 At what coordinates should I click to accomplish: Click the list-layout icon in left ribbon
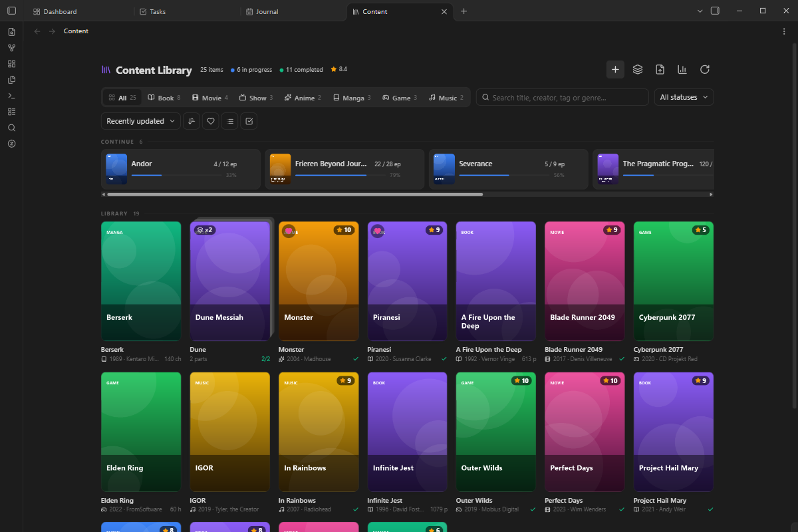(11, 112)
